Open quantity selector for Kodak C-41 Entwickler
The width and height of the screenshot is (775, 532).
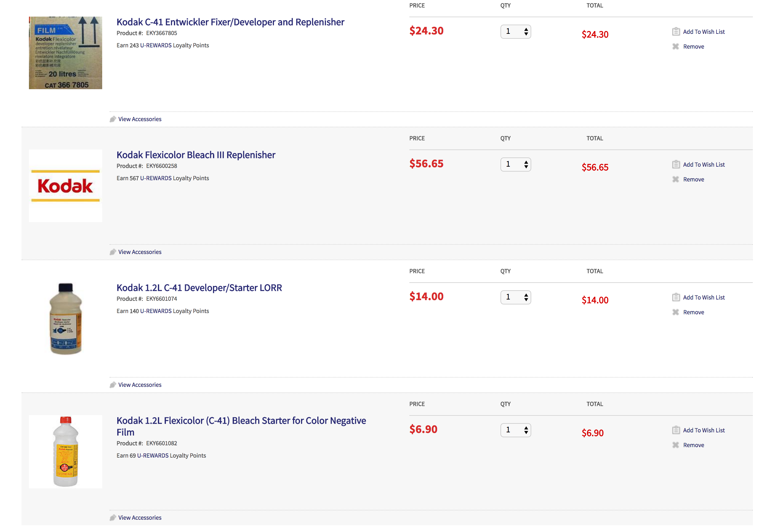tap(516, 32)
